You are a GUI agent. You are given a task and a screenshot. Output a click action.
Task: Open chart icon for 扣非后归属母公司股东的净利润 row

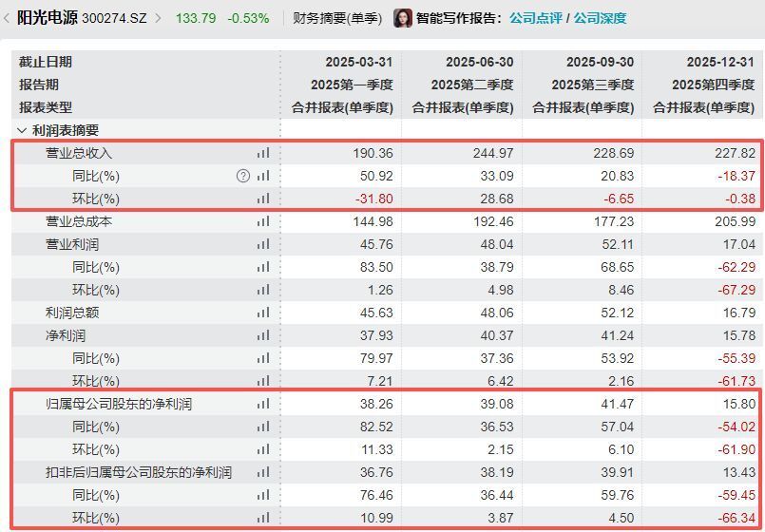click(x=263, y=472)
